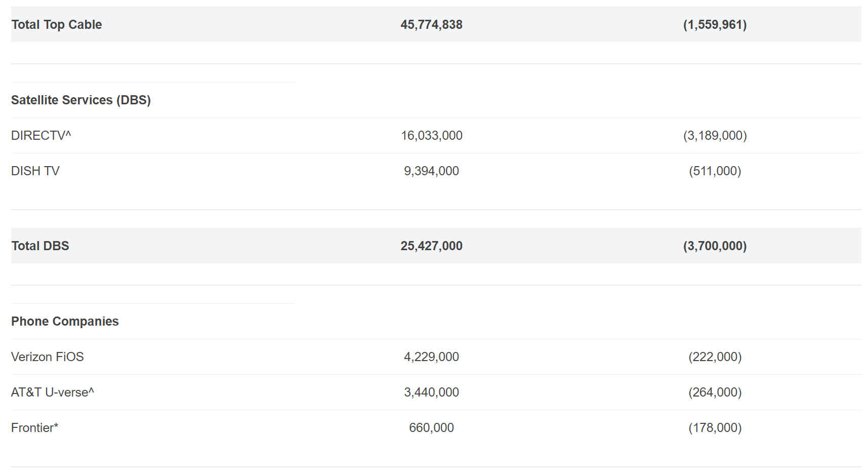Select the DISH TV row label
This screenshot has width=868, height=473.
pyautogui.click(x=35, y=171)
